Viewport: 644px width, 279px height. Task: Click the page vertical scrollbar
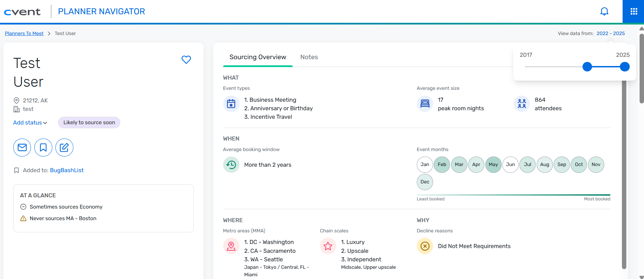pos(641,68)
